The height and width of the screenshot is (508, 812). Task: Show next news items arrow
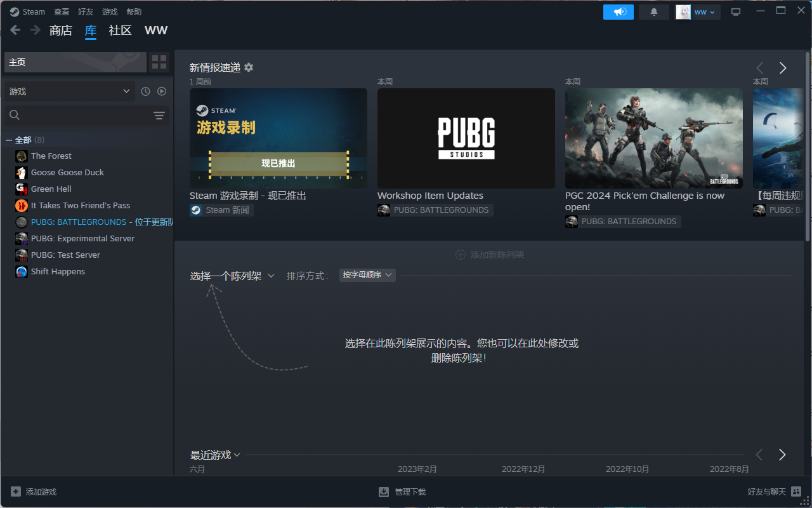coord(783,68)
